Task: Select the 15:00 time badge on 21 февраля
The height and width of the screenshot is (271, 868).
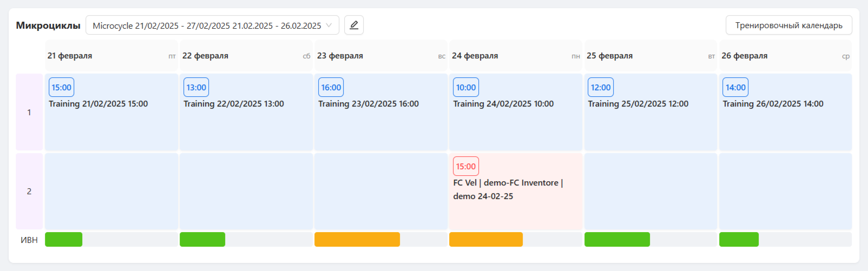Action: [61, 87]
